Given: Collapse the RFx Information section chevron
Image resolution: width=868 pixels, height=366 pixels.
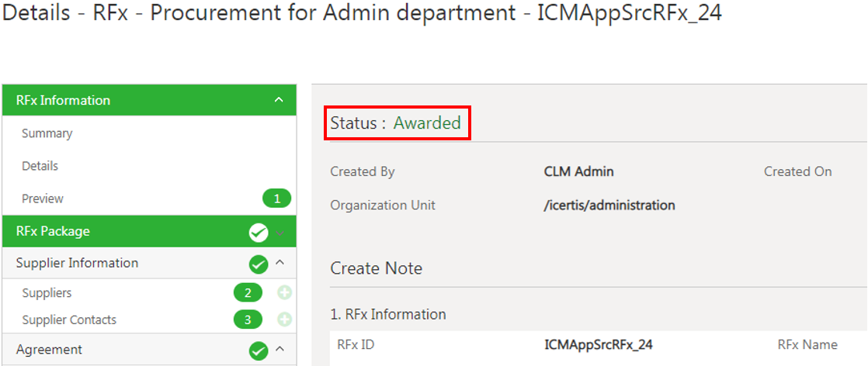Looking at the screenshot, I should 279,100.
